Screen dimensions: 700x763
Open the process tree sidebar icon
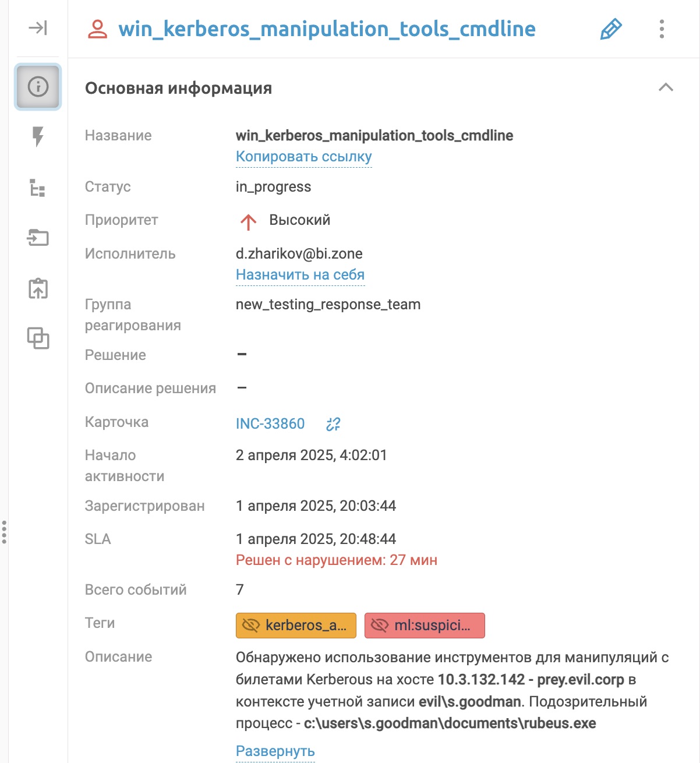point(38,188)
